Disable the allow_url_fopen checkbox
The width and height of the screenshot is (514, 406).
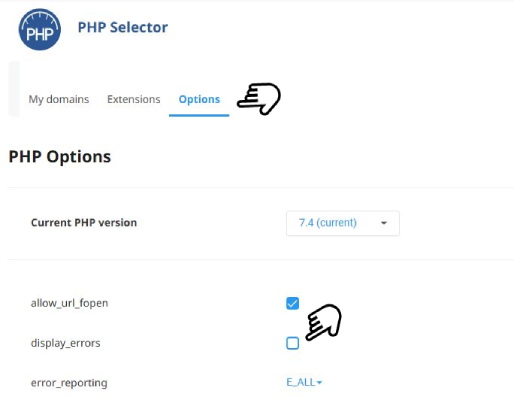[x=292, y=303]
